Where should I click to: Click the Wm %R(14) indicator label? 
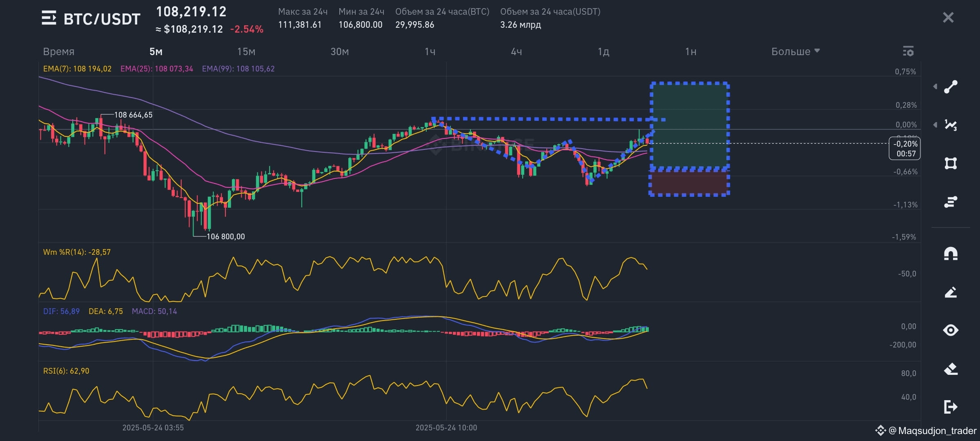click(77, 252)
